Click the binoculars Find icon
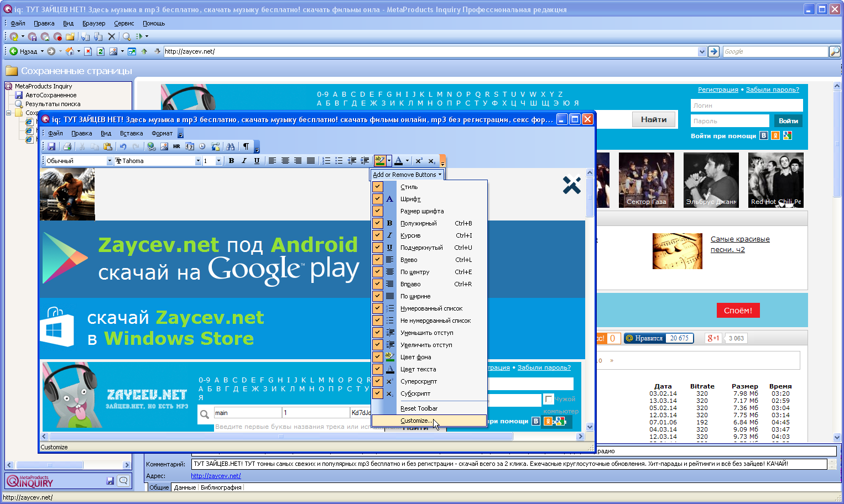844x504 pixels. pos(231,146)
